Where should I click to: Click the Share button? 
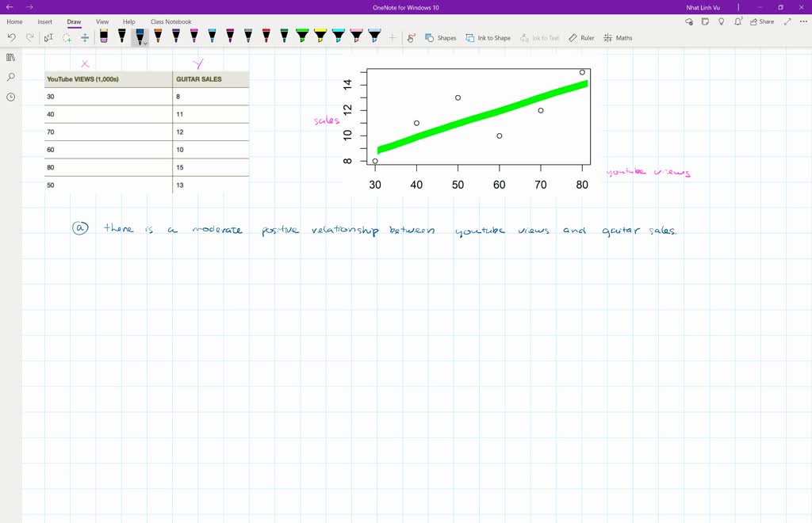[761, 21]
